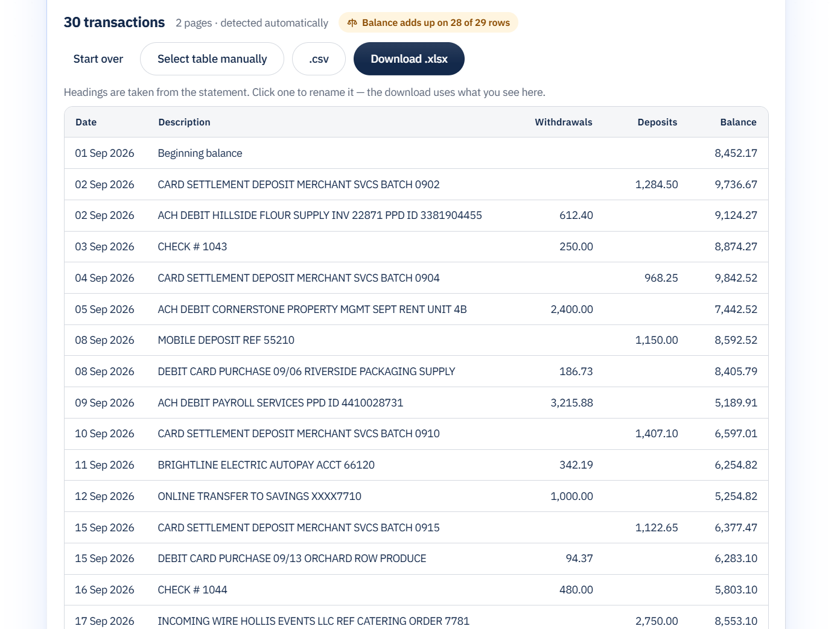840x629 pixels.
Task: Click withdrawal amount 94.37
Action: [579, 558]
